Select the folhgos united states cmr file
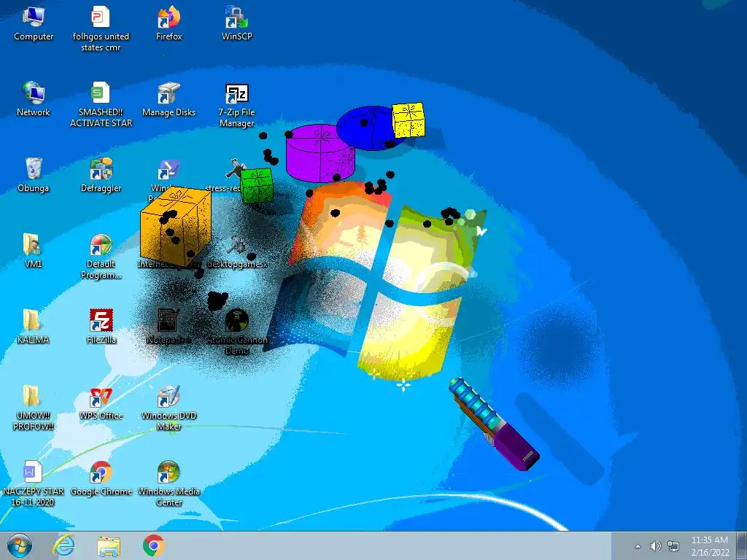 101,28
